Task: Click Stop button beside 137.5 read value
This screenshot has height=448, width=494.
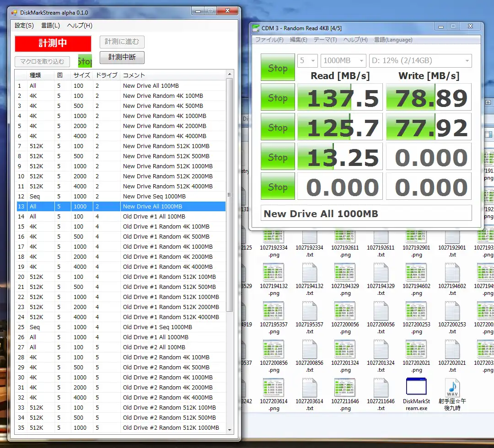Action: (278, 97)
